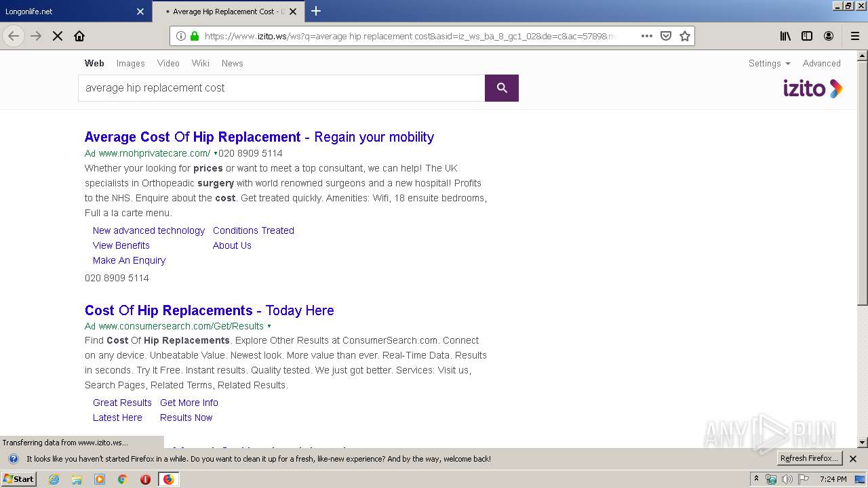Click the Action Center flag tray icon
Viewport: 868px width, 488px height.
click(803, 479)
